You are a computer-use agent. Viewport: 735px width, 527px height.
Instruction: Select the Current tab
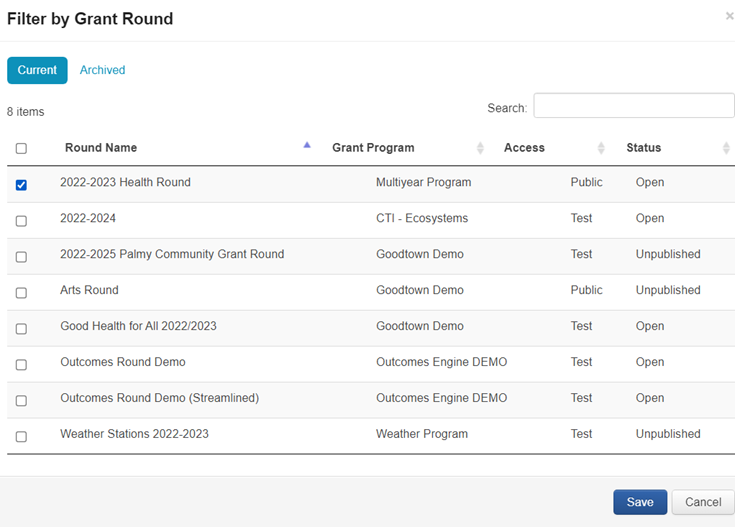pyautogui.click(x=37, y=70)
